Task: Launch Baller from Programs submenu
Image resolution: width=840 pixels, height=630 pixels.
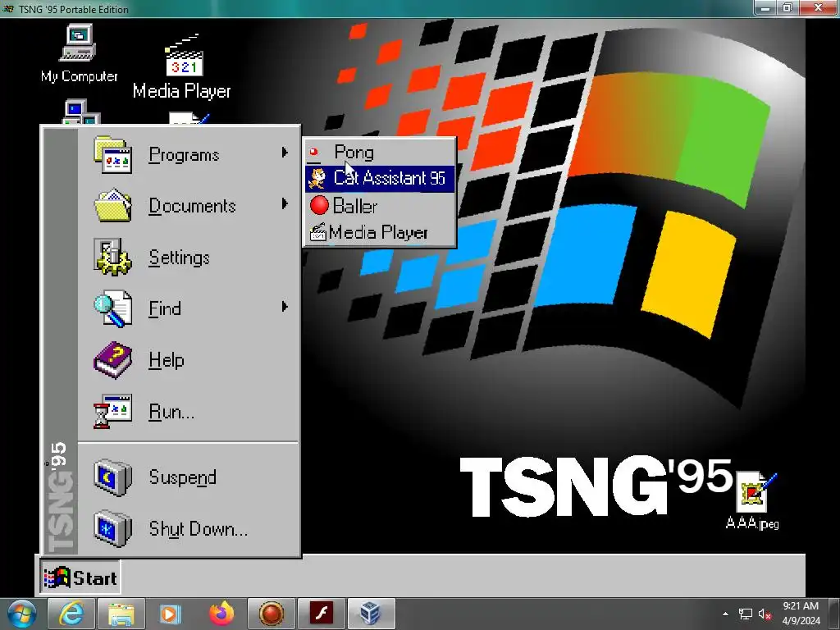Action: click(380, 206)
